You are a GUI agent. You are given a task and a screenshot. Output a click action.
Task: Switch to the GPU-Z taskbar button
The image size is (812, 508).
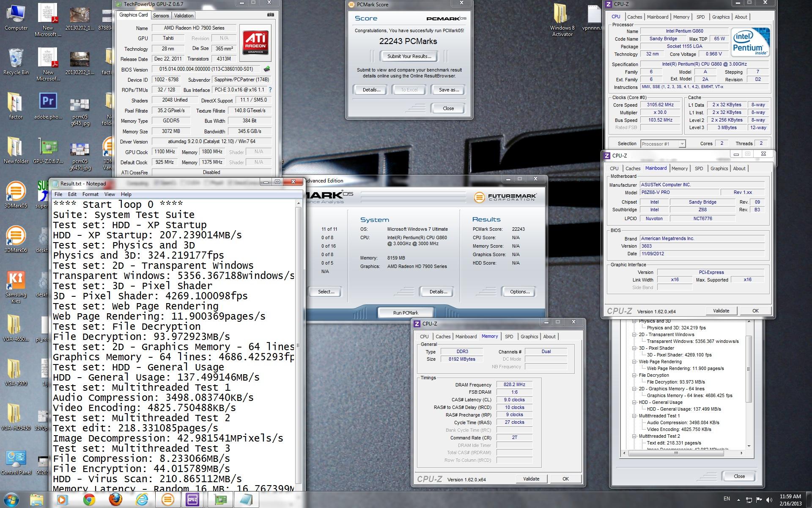(220, 500)
